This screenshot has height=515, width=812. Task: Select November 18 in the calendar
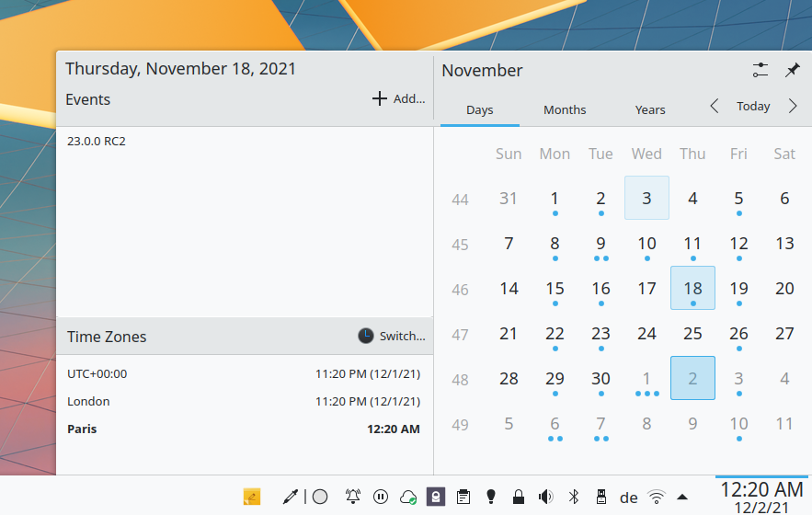click(x=692, y=288)
